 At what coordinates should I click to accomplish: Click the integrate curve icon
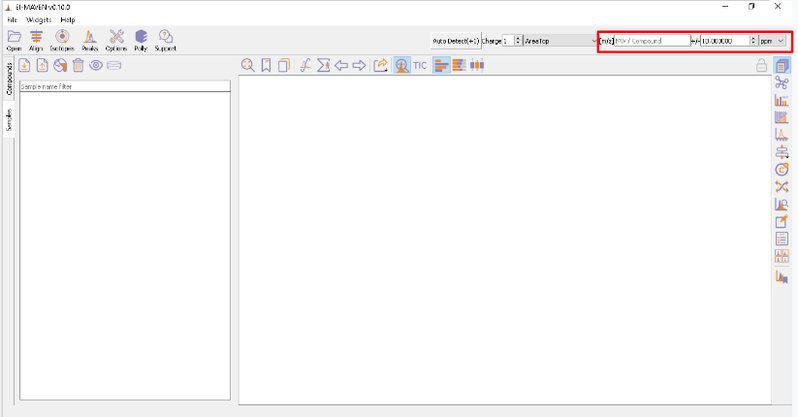(305, 65)
